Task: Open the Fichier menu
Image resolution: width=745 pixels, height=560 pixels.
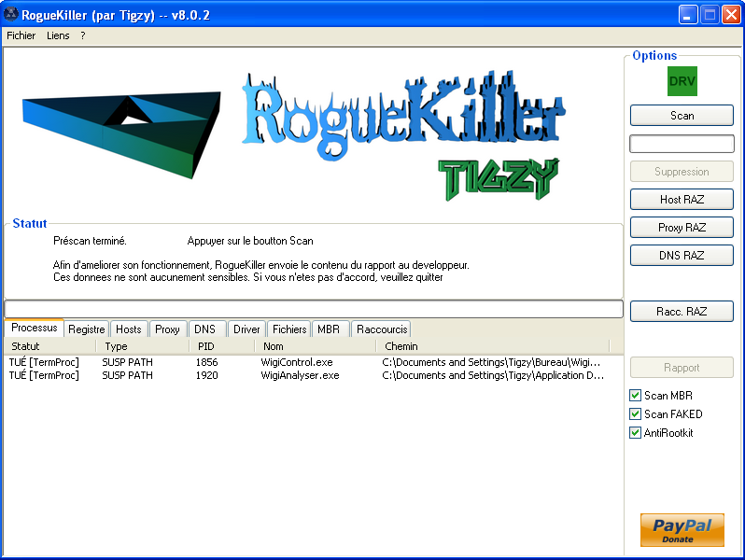Action: 21,35
